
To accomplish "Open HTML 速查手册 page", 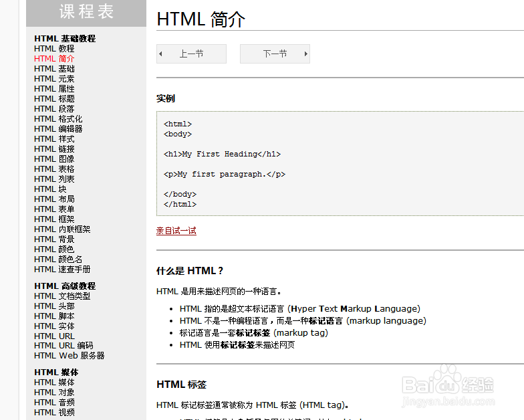I will [x=62, y=270].
